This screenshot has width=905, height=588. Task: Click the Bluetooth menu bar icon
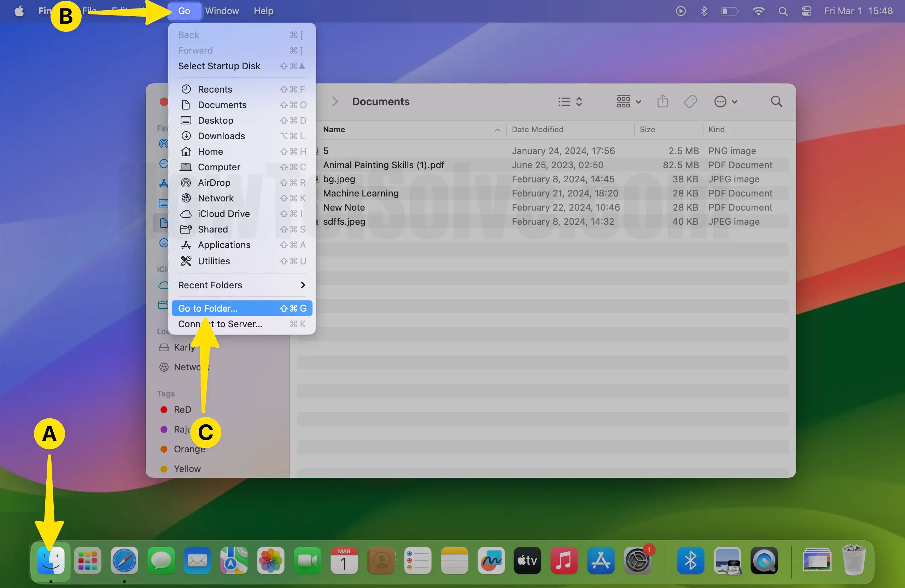(x=704, y=11)
